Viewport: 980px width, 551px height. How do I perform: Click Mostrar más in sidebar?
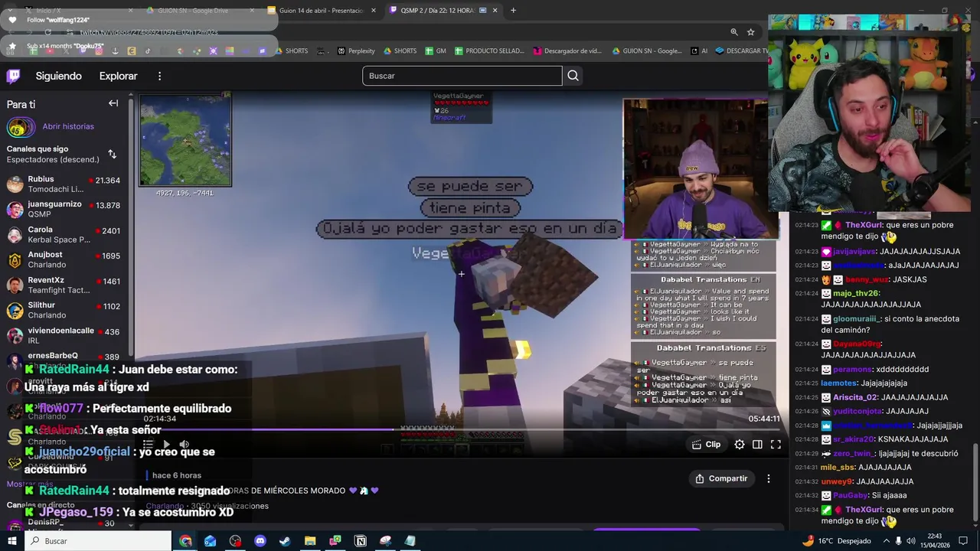(30, 484)
